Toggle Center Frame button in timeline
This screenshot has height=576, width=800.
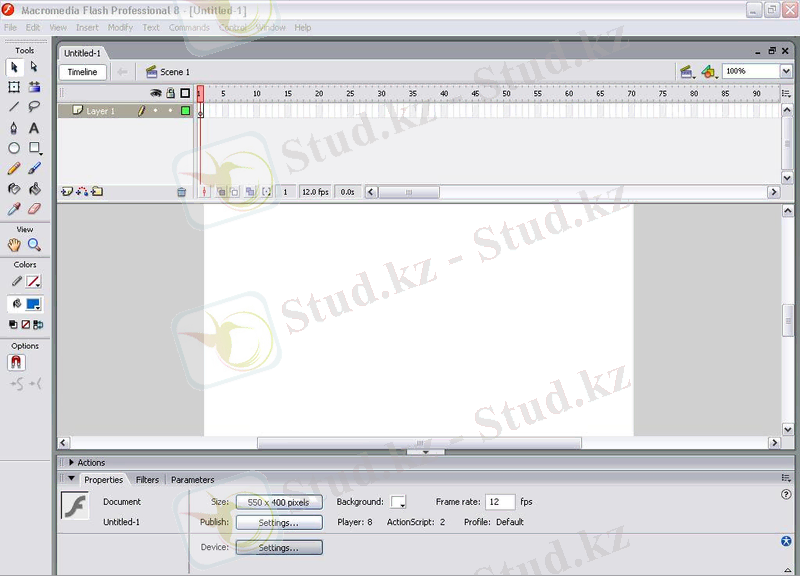(205, 192)
